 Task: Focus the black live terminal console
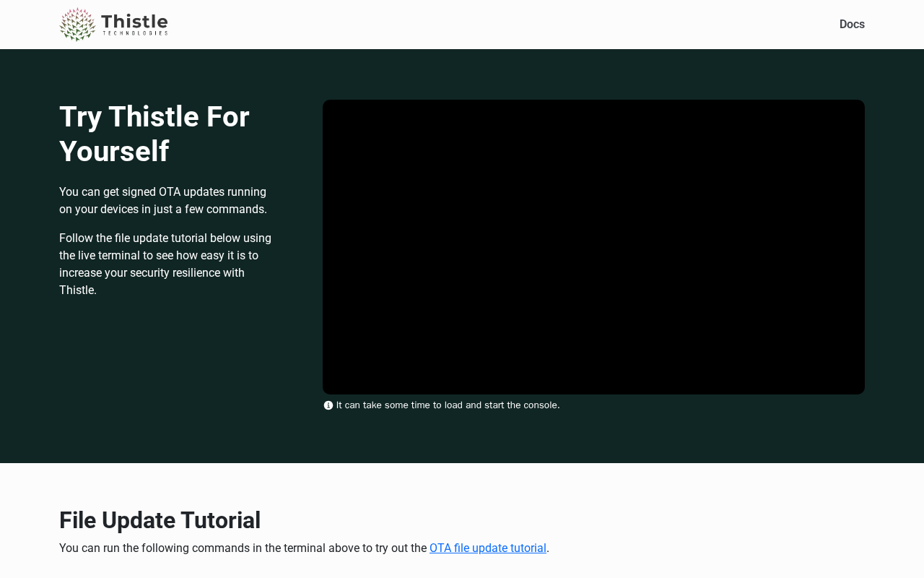(593, 247)
